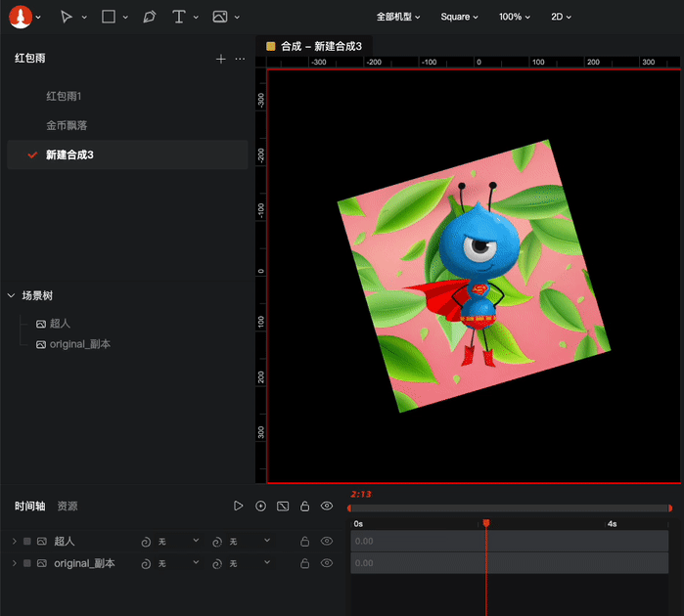
Task: Select the 新建合成3 composition
Action: pos(127,154)
